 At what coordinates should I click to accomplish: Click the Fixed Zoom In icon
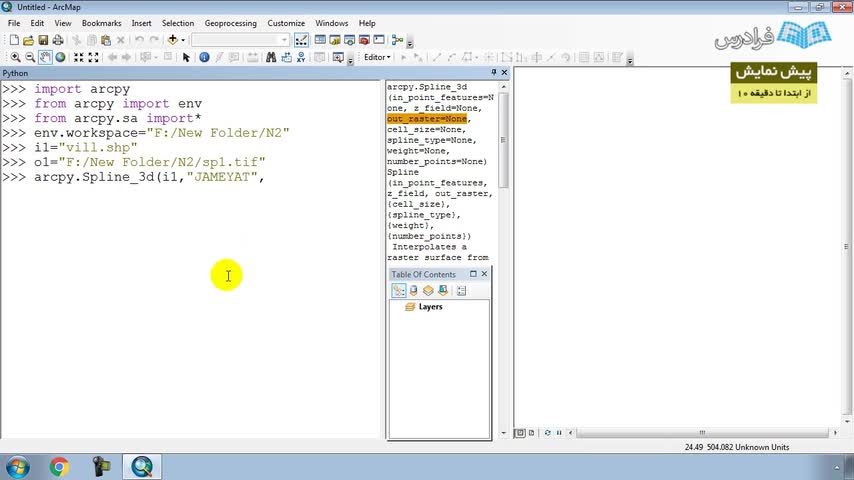[79, 57]
